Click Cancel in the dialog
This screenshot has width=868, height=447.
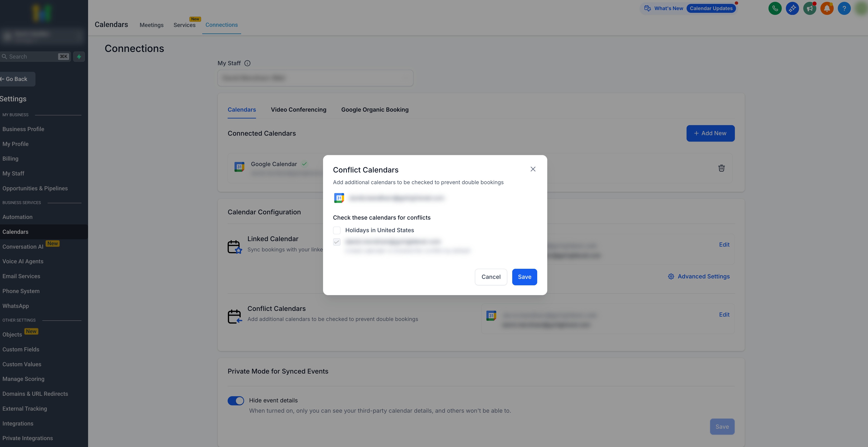tap(491, 277)
